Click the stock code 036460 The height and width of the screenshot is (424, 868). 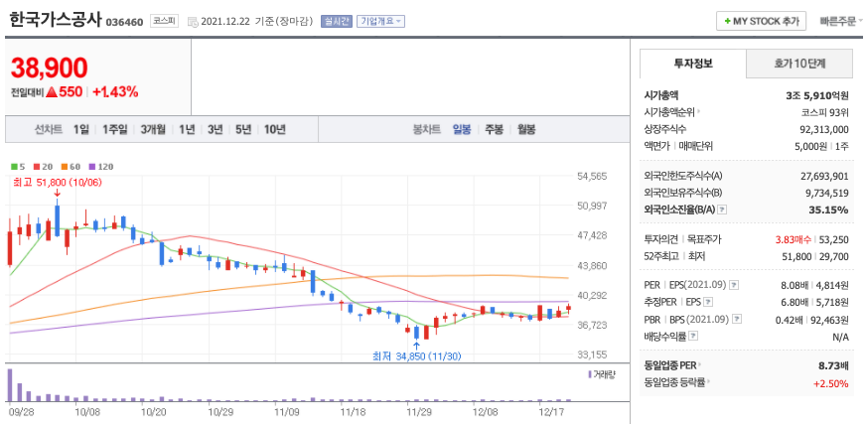[124, 22]
